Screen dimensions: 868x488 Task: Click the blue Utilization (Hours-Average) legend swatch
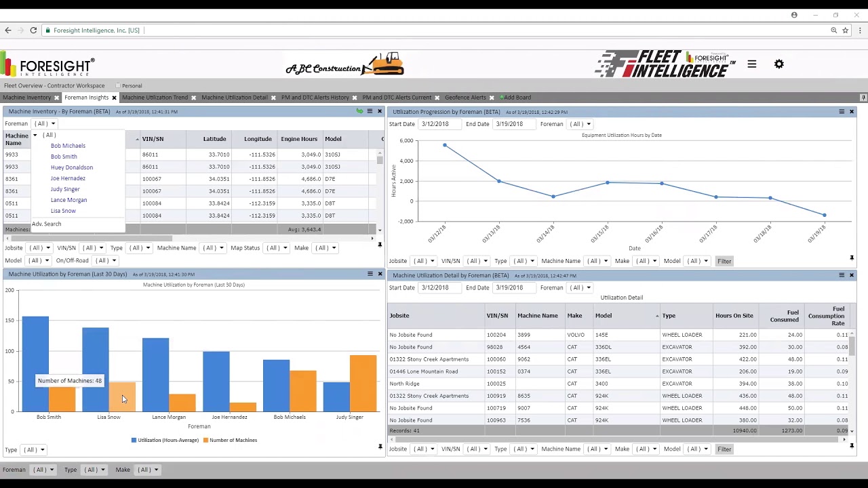(x=134, y=441)
